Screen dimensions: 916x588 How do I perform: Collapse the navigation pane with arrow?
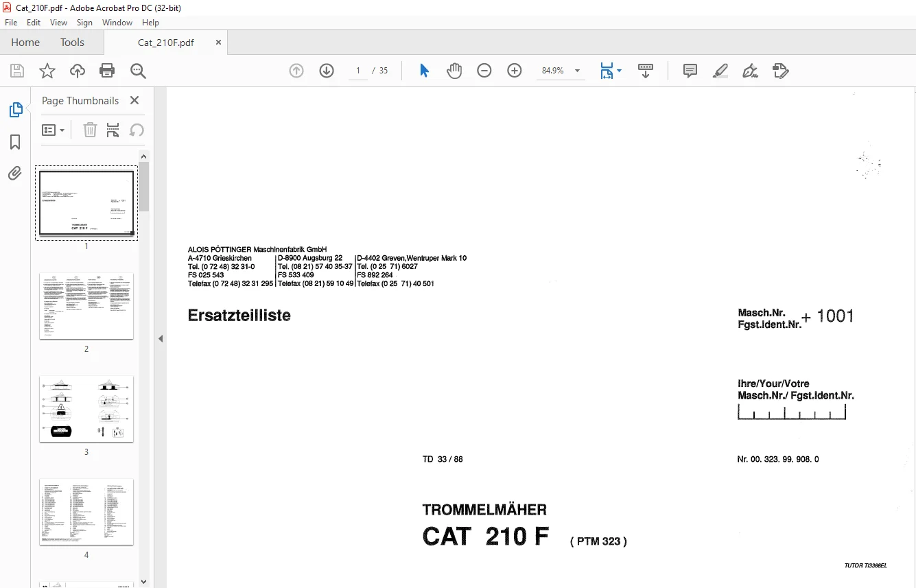pyautogui.click(x=161, y=338)
